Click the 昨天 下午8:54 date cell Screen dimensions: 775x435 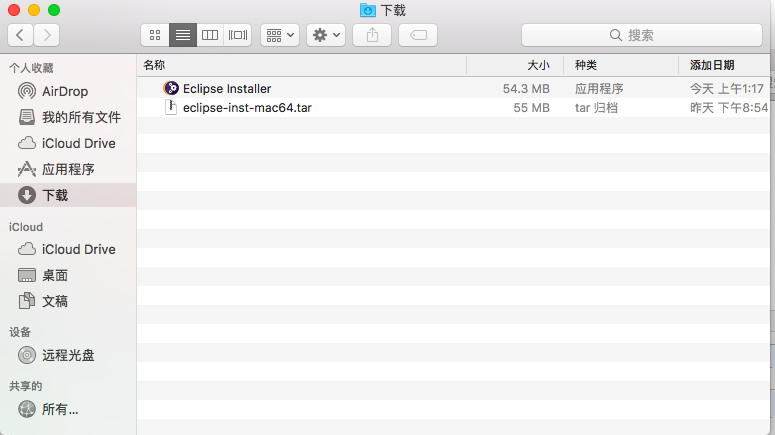(x=729, y=108)
